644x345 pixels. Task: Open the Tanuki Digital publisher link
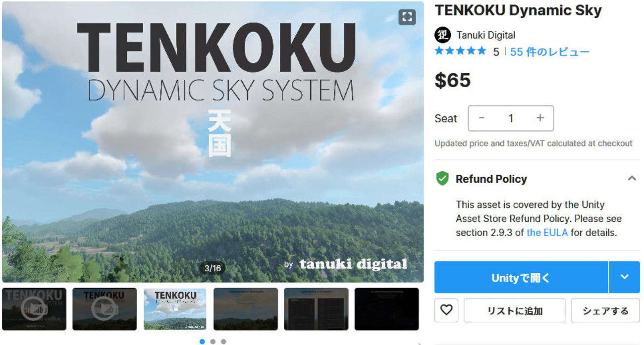pyautogui.click(x=485, y=35)
